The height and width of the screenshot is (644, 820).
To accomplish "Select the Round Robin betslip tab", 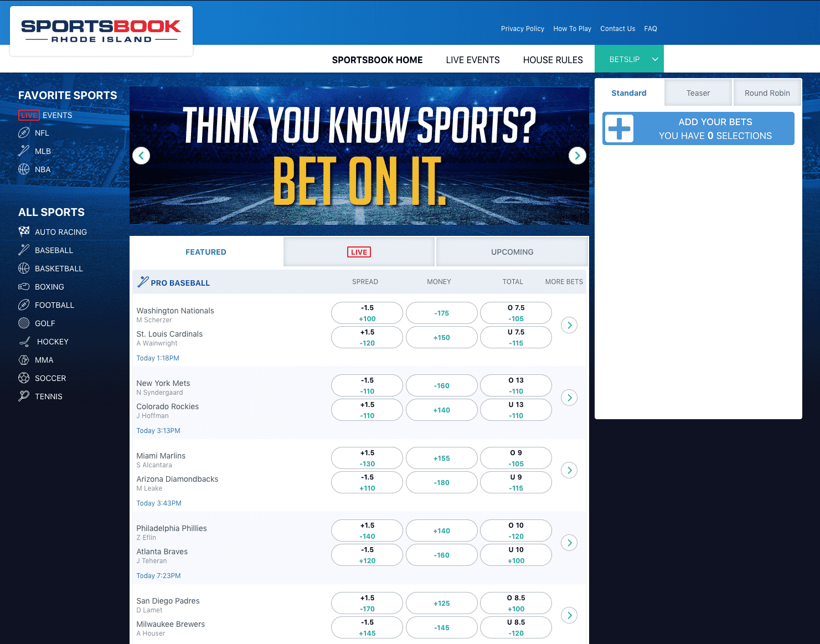I will point(767,93).
